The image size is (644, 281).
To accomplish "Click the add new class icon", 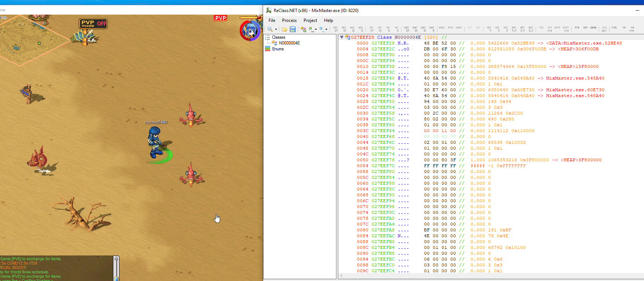I will click(303, 29).
